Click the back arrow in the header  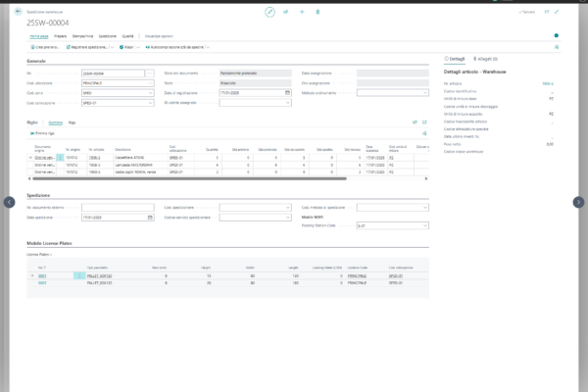point(20,12)
